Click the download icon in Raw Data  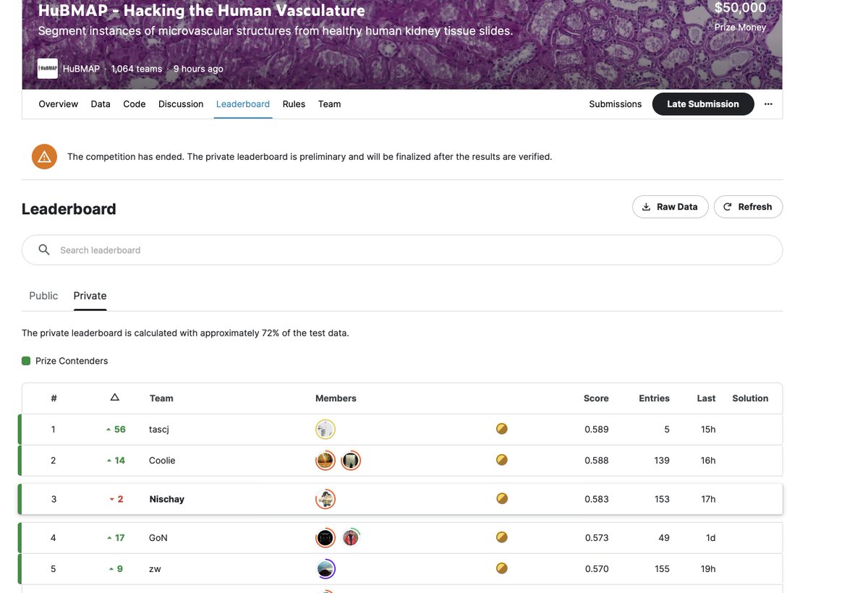[646, 207]
